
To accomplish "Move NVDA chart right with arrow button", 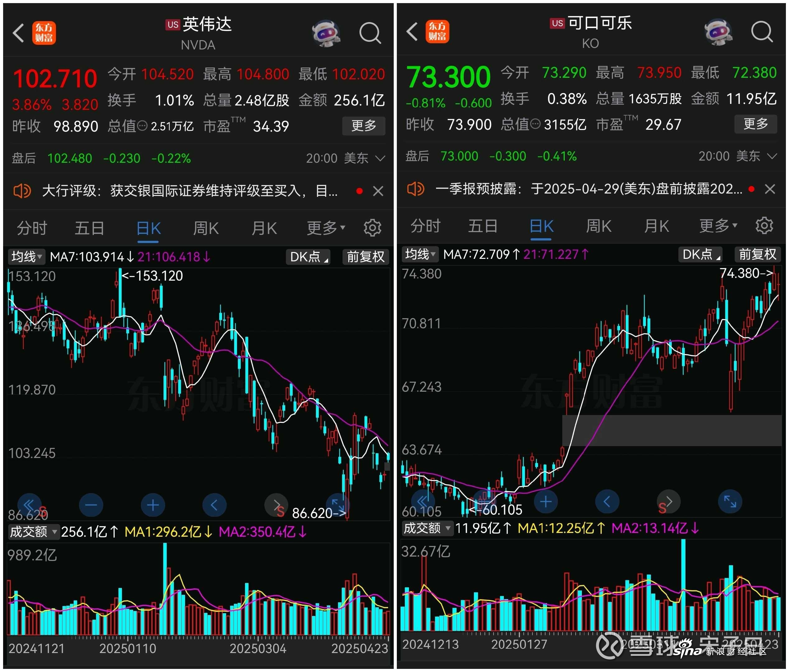I will [x=276, y=505].
